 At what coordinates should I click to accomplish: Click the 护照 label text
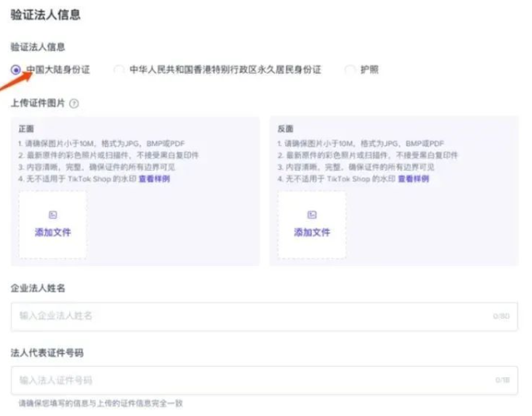pyautogui.click(x=370, y=70)
